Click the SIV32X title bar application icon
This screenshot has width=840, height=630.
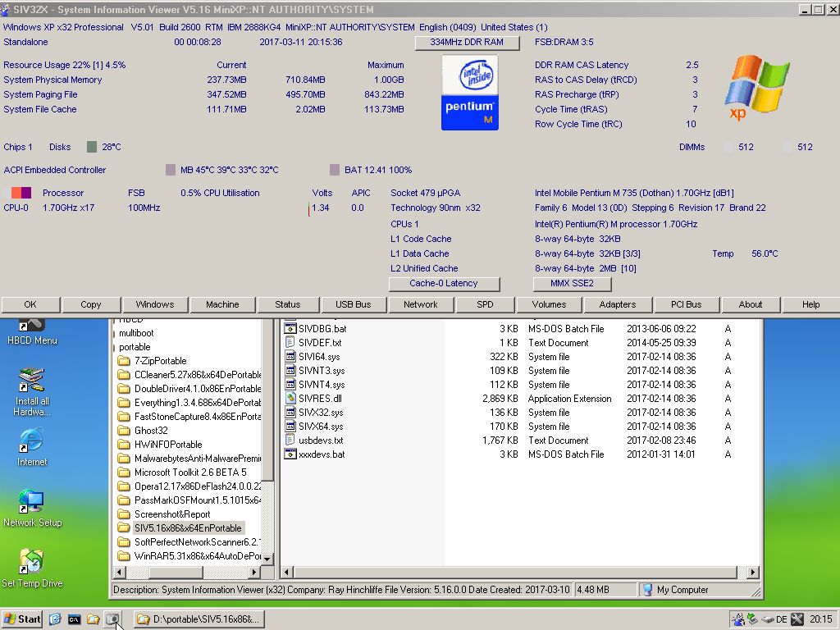point(6,9)
